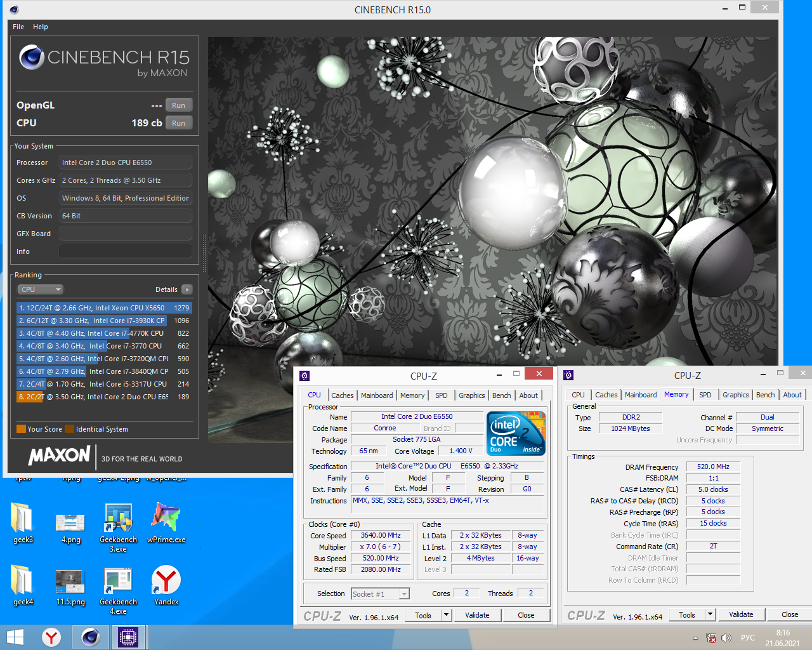The height and width of the screenshot is (650, 812).
Task: Run the CPU benchmark
Action: tap(179, 123)
